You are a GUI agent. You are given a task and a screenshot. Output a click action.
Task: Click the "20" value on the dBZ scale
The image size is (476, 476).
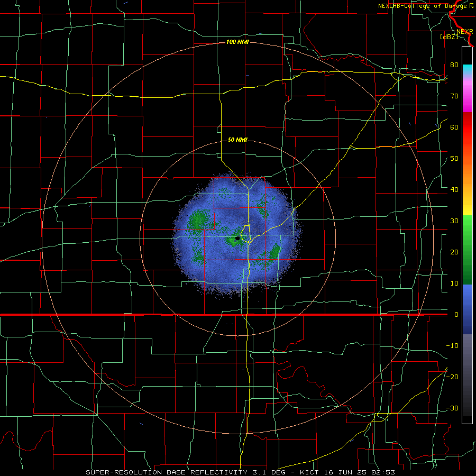point(454,252)
